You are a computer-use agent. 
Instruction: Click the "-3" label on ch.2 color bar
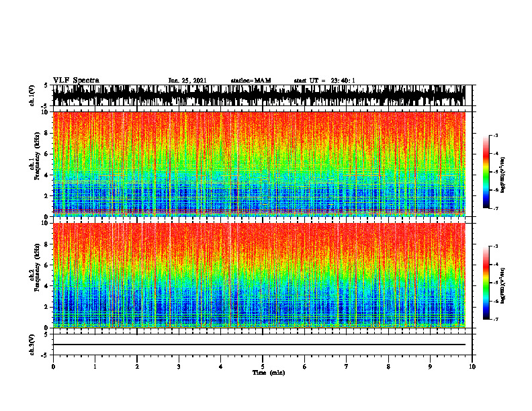[496, 246]
